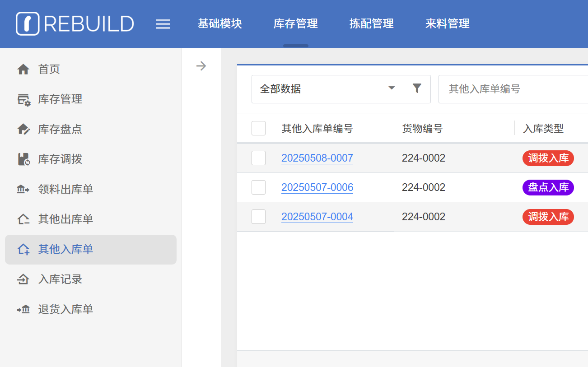
Task: Focus the 其他入库单编号 search field
Action: [x=513, y=89]
